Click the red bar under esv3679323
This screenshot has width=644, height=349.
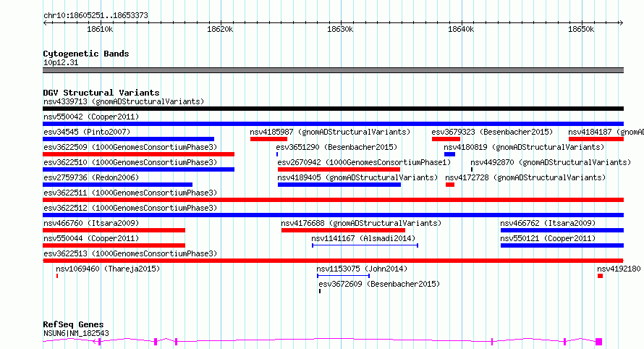446,139
